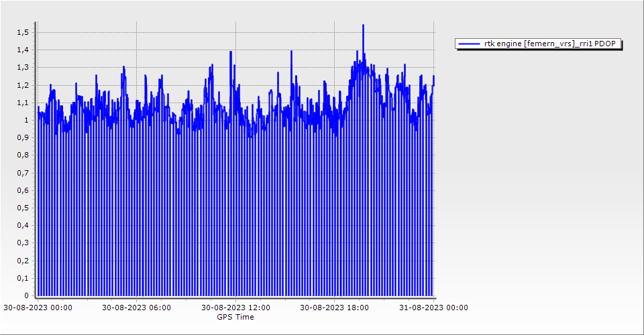Click the '0,3' y-axis tick label

(x=23, y=243)
